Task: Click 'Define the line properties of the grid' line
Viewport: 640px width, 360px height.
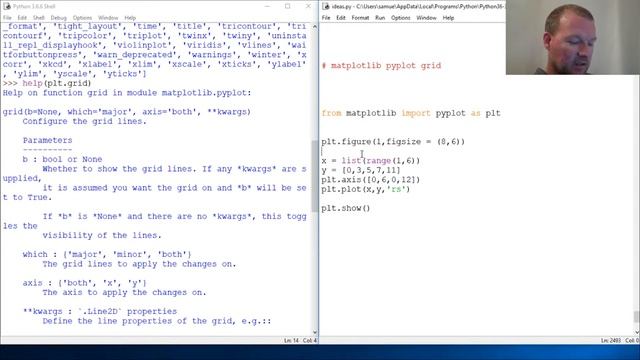Action: (157, 321)
